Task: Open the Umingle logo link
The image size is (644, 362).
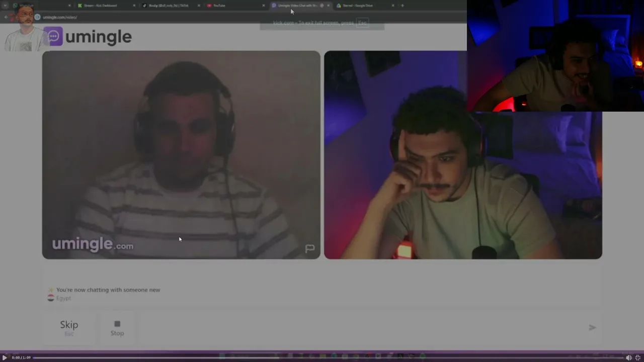Action: [x=88, y=36]
